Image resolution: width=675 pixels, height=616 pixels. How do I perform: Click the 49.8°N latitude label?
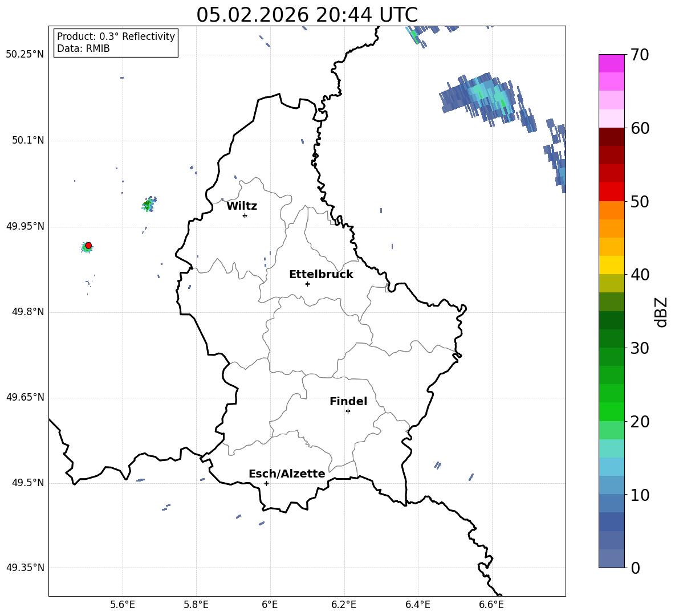28,312
